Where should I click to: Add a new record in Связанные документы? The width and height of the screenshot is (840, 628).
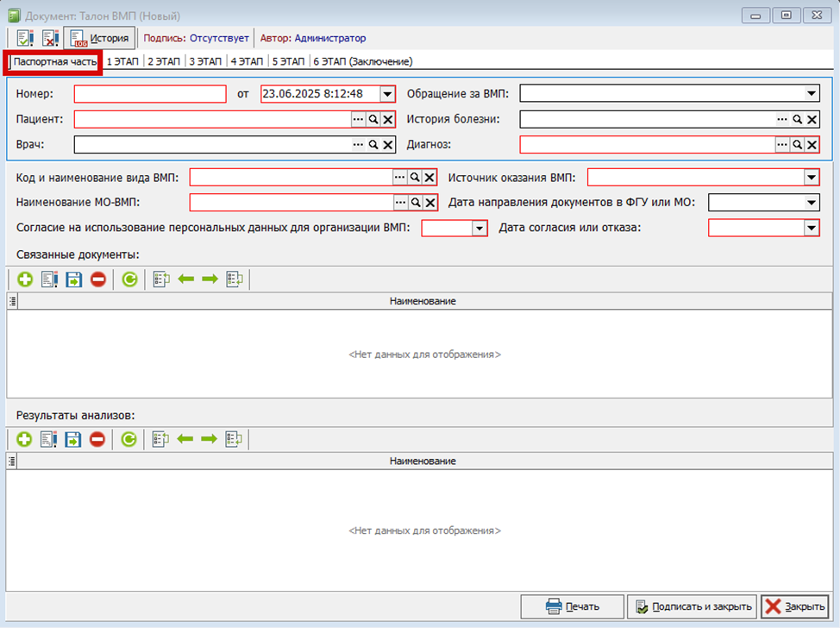point(25,279)
